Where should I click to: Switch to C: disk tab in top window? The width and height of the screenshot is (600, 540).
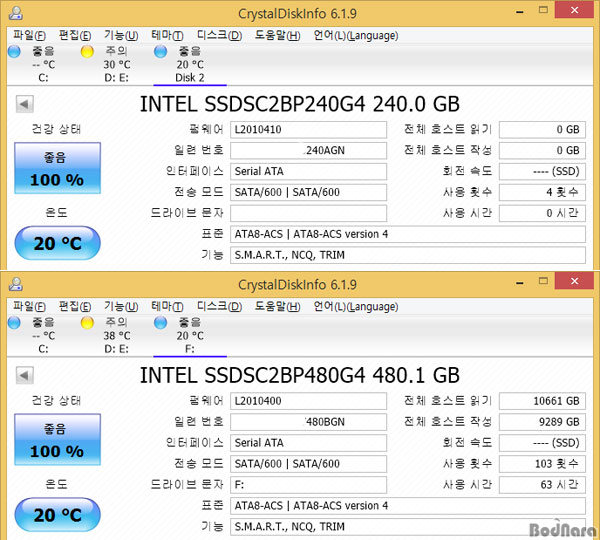pyautogui.click(x=44, y=64)
